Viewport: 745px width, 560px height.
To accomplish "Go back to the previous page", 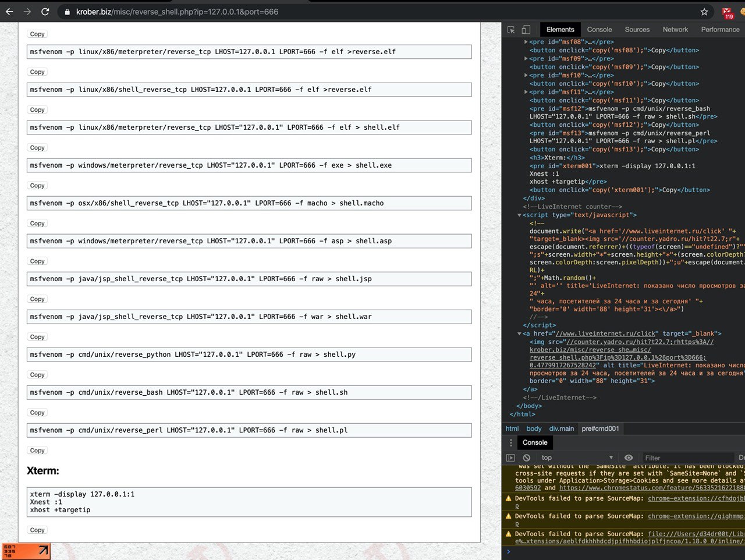I will [x=9, y=12].
